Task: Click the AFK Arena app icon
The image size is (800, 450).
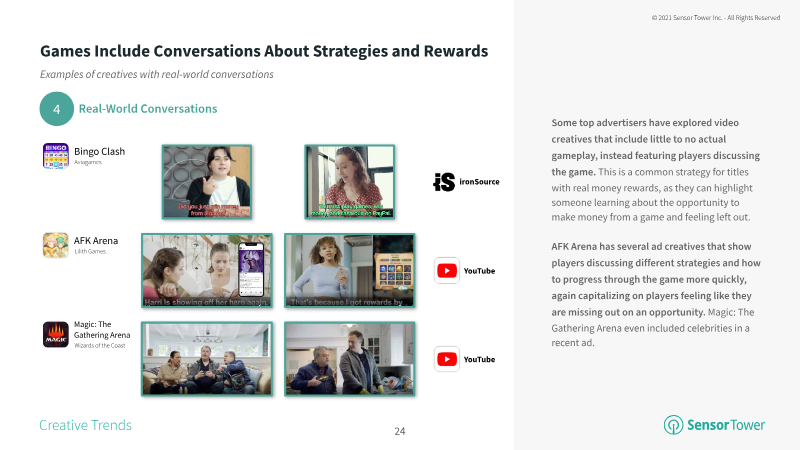Action: click(56, 245)
